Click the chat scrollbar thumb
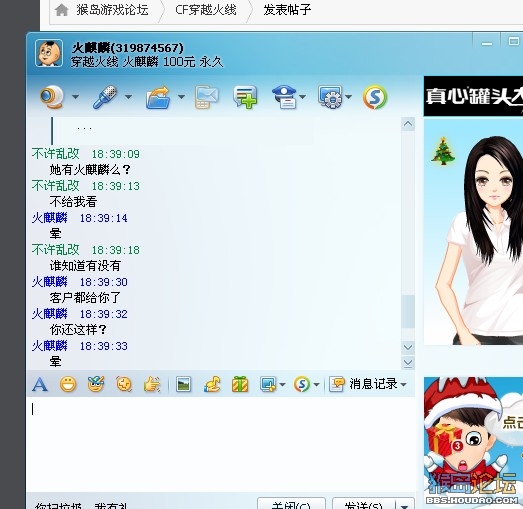The height and width of the screenshot is (509, 523). click(408, 312)
